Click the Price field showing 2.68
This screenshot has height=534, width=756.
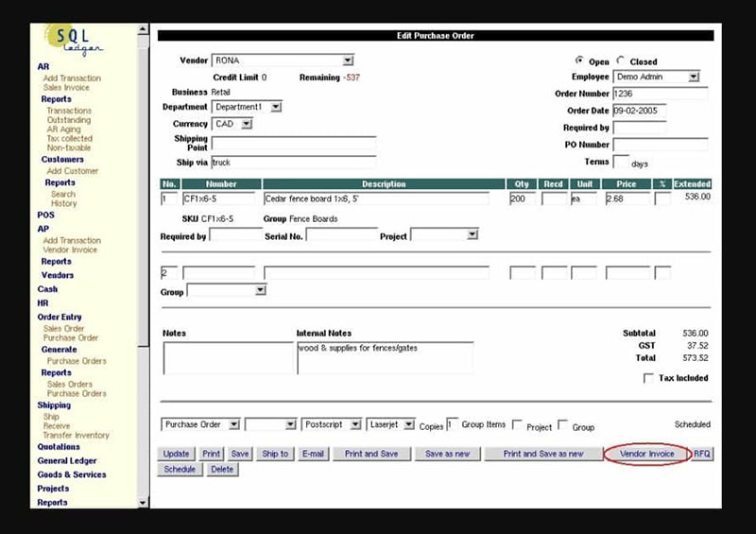(x=627, y=198)
